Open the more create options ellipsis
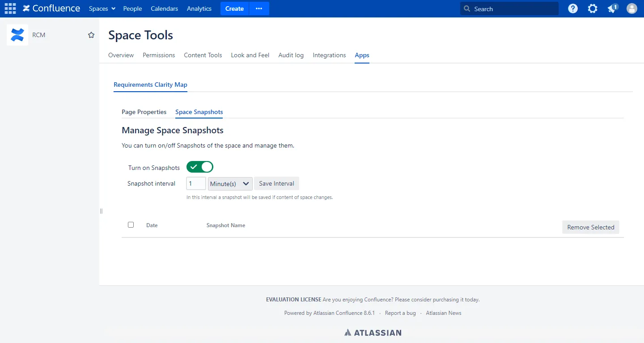 coord(259,8)
